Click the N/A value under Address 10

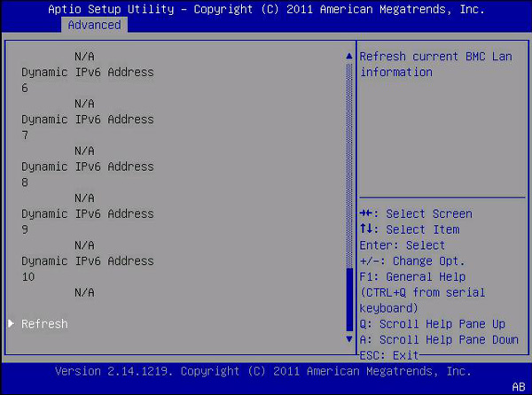(x=84, y=292)
